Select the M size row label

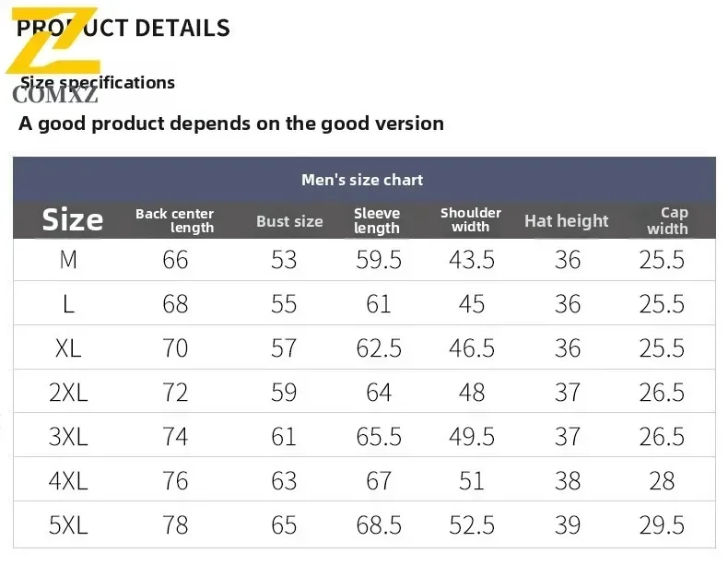point(68,260)
